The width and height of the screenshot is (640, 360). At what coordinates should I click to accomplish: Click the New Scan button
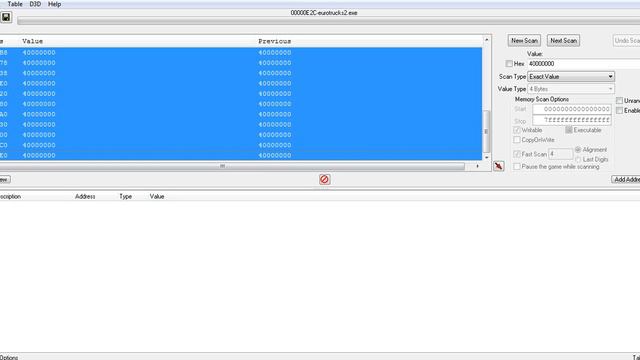click(x=524, y=40)
